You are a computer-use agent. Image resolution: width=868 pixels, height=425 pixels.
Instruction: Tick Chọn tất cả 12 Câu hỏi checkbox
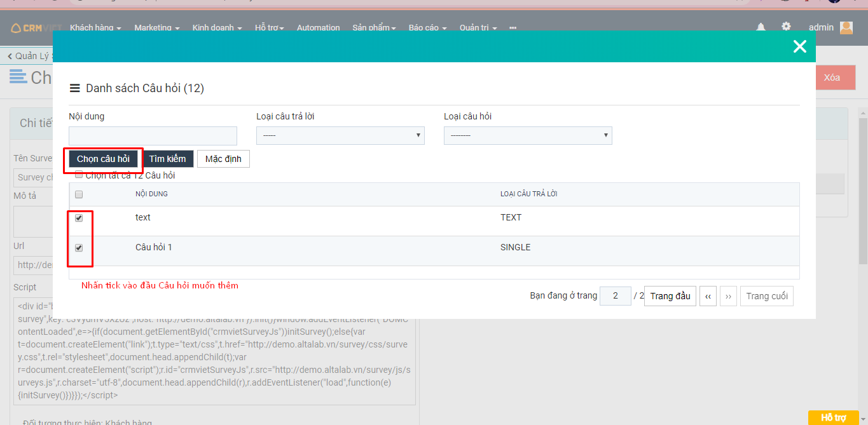point(79,175)
